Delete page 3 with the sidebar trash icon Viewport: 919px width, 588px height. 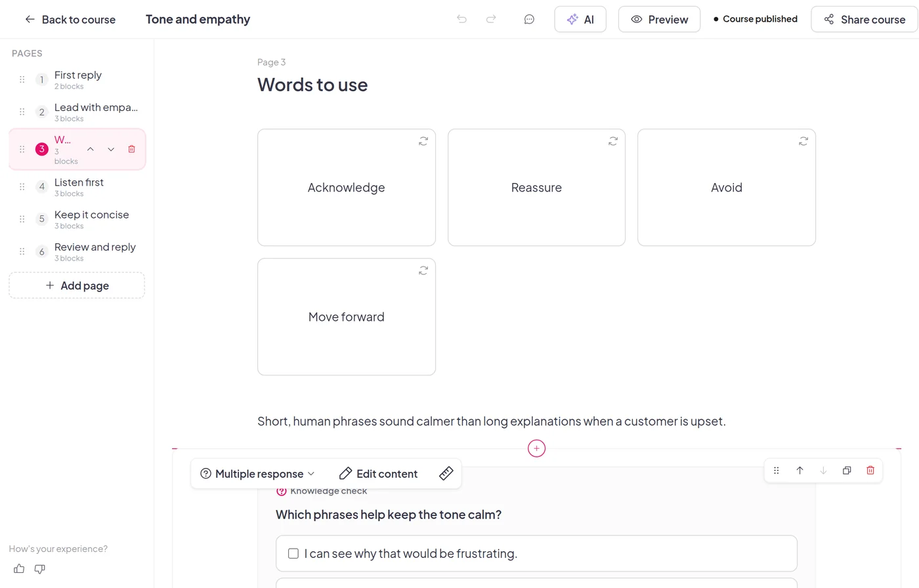131,149
